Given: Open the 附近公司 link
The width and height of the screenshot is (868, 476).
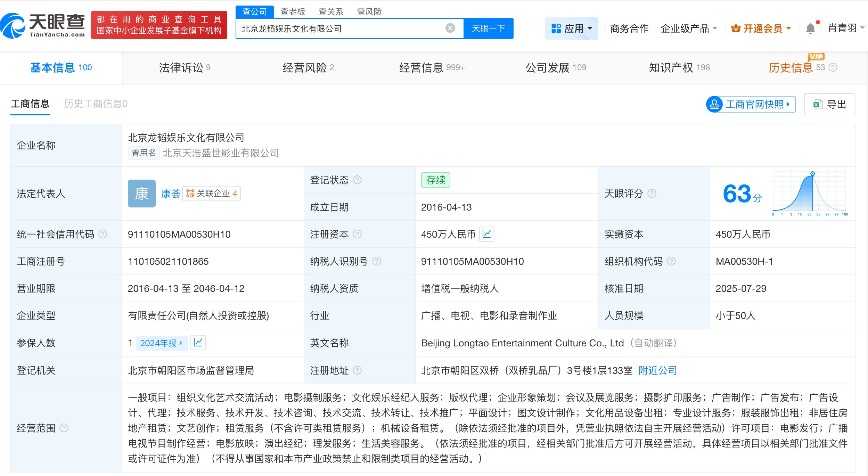Looking at the screenshot, I should click(x=657, y=370).
